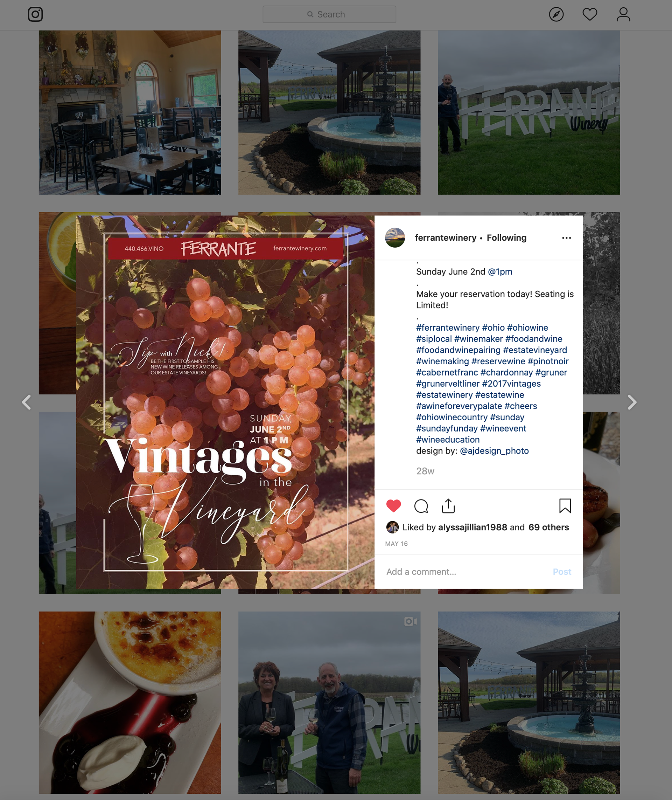
Task: Open the comment bubble icon
Action: (x=421, y=506)
